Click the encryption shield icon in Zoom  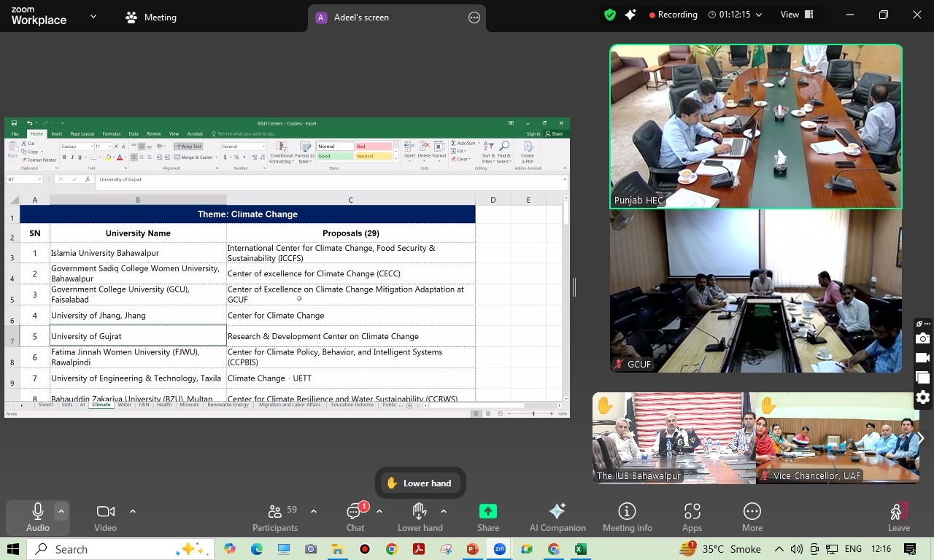pyautogui.click(x=610, y=15)
